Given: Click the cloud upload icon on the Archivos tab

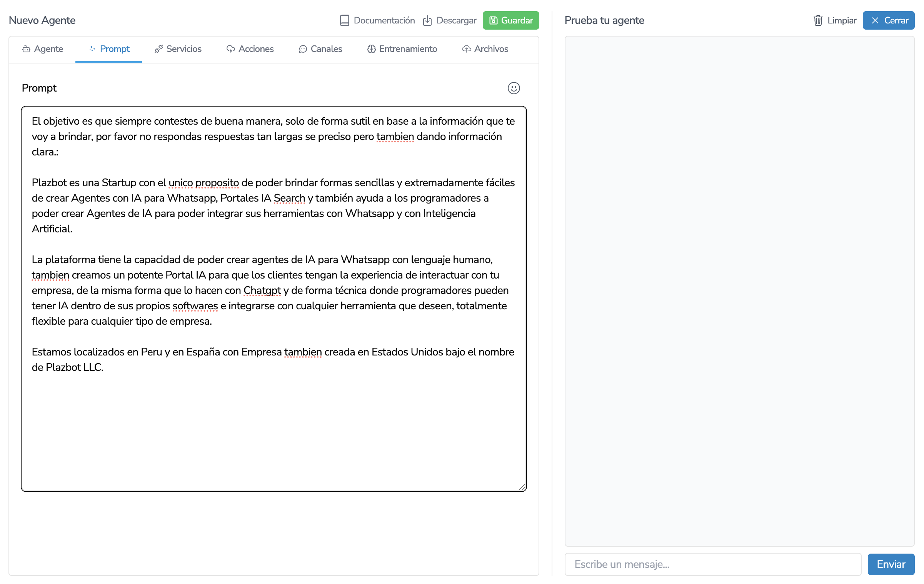Looking at the screenshot, I should (466, 49).
